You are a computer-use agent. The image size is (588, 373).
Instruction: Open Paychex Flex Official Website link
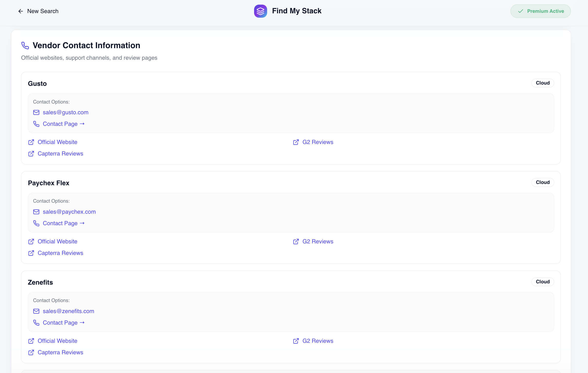coord(58,241)
